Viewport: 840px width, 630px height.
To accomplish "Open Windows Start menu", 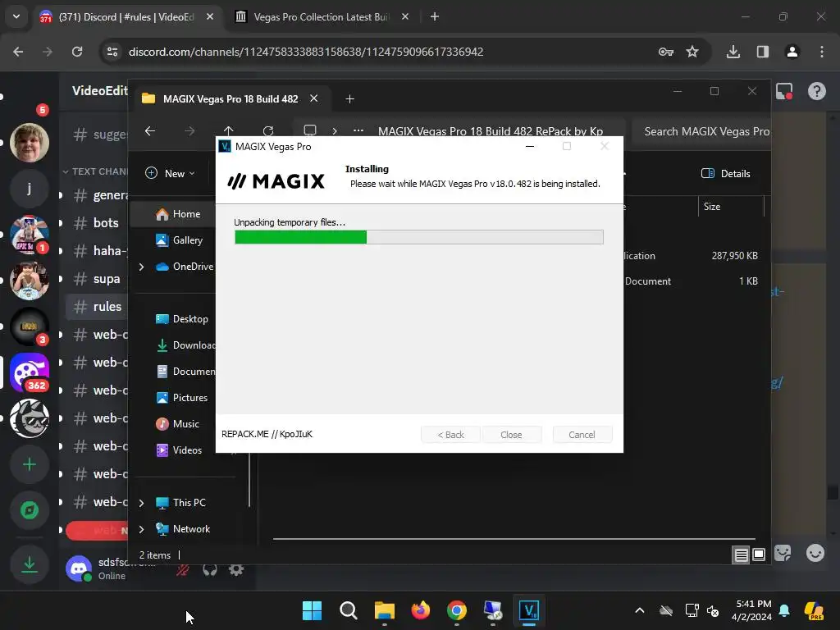I will [x=312, y=610].
